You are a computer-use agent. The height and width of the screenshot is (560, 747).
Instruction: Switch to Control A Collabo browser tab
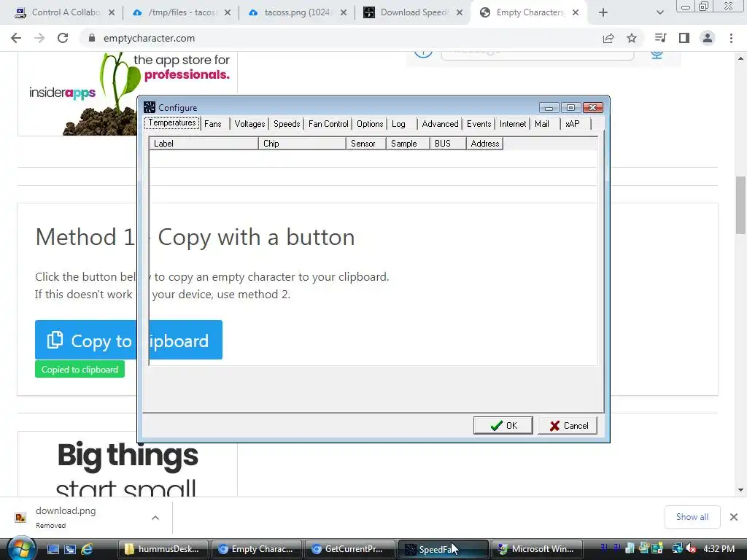pos(65,12)
